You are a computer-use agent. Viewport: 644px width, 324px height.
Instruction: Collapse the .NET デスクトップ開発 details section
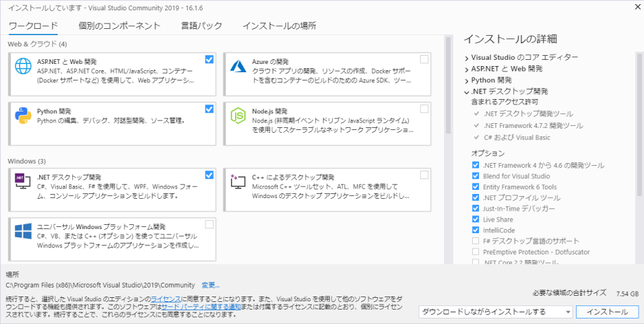(x=466, y=91)
